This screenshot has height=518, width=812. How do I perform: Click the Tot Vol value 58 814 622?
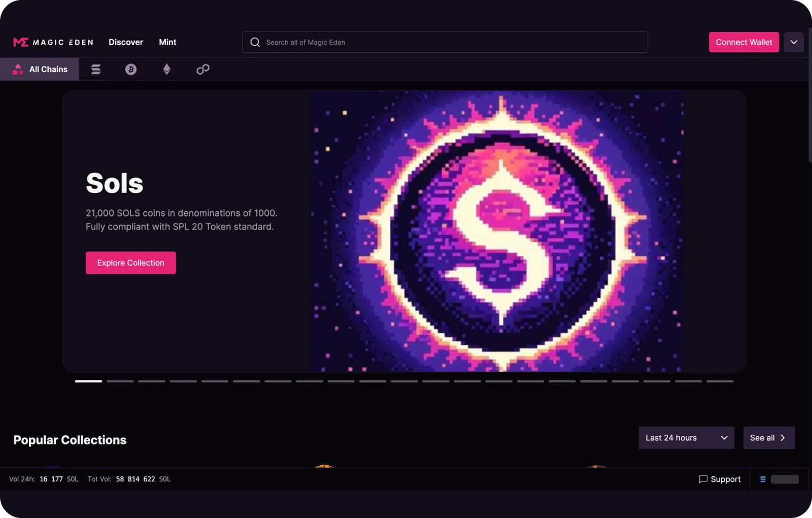(x=136, y=479)
